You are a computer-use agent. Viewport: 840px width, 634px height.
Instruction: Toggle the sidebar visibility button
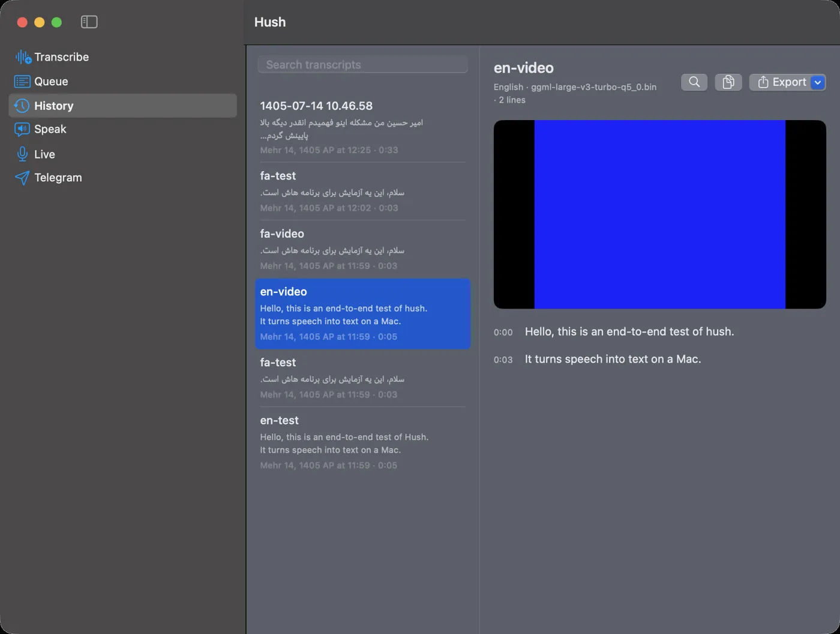[x=89, y=22]
